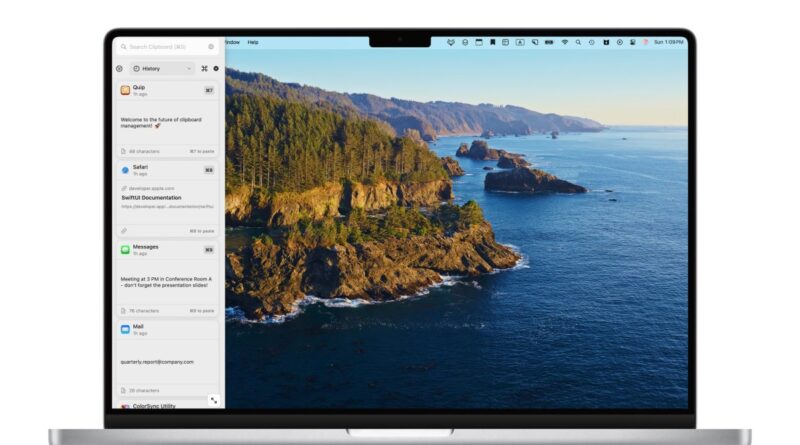
Task: Click the bookmark menu bar icon
Action: coord(492,42)
